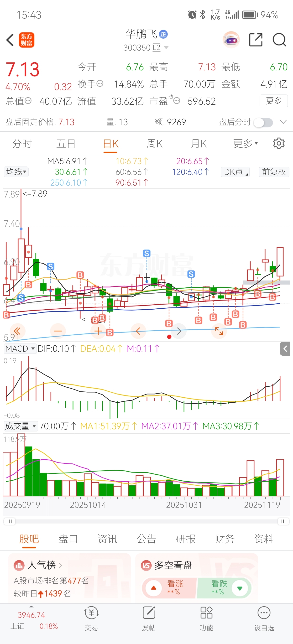Expand chart fullscreen with diagonal arrows icon

(x=219, y=331)
